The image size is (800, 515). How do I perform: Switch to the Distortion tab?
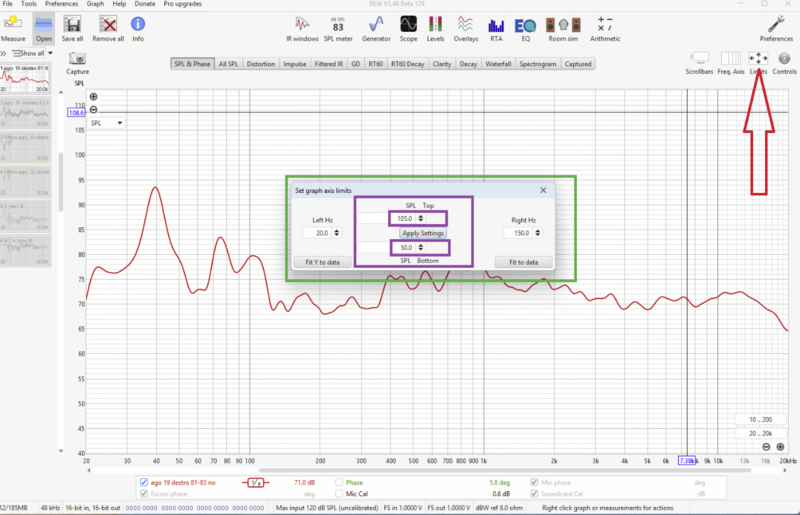click(261, 64)
